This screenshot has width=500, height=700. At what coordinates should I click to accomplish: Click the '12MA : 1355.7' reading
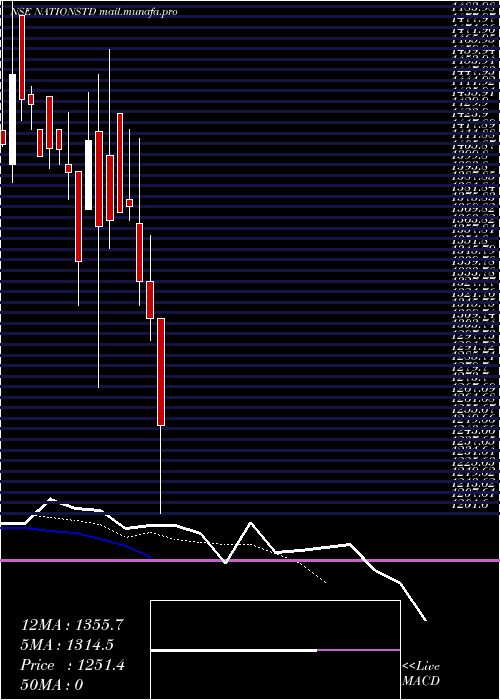(x=72, y=625)
